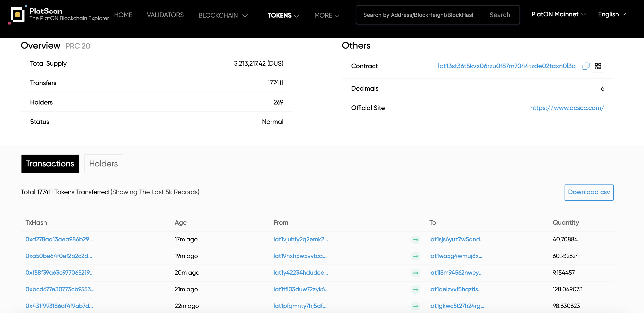The width and height of the screenshot is (644, 313).
Task: Select the quantity 40.70884
Action: [x=565, y=239]
